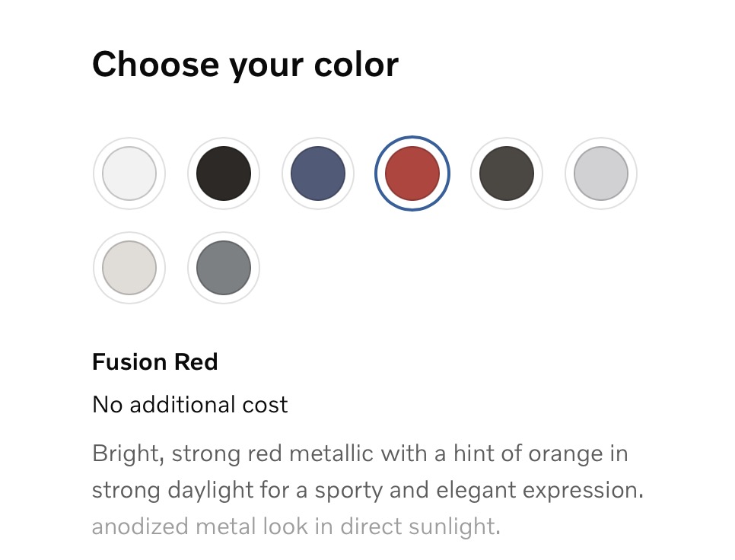Choose the swatch just after Fusion Red
Viewport: 735px width, 560px height.
coord(507,173)
